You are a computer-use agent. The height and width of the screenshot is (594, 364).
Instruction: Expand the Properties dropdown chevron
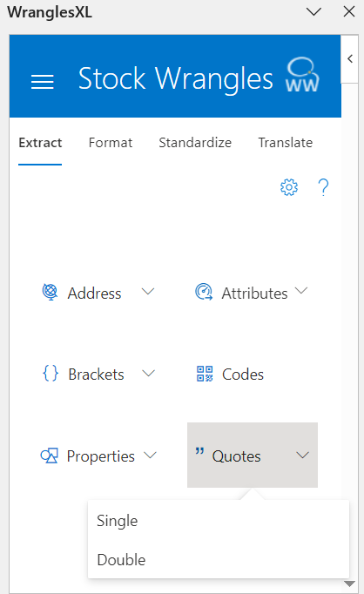150,455
